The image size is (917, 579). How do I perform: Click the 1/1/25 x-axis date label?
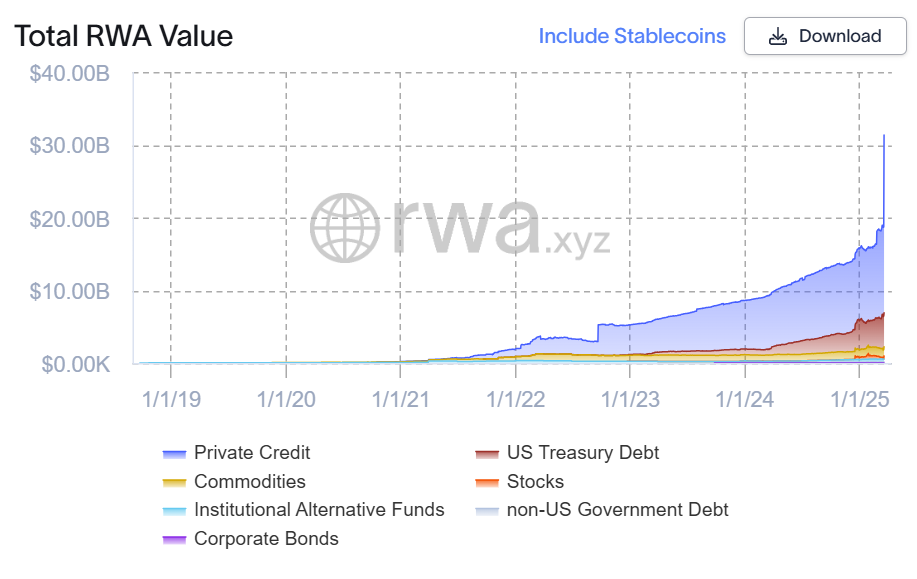[x=860, y=400]
